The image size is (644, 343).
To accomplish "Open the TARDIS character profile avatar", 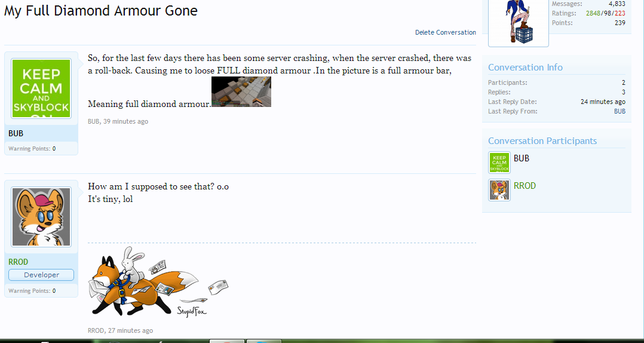I will pos(519,22).
